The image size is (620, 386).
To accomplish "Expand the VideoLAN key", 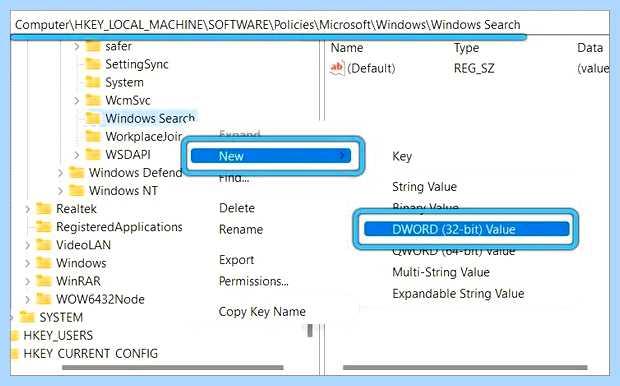I will [27, 246].
